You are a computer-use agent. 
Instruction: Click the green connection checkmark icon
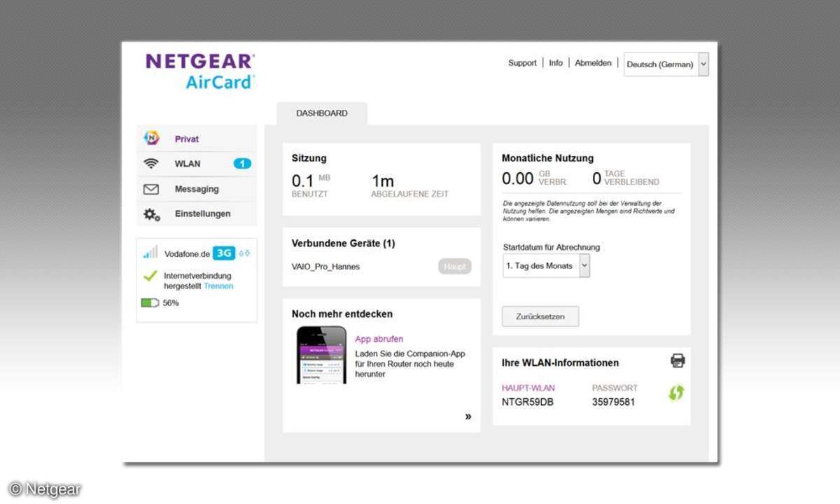[150, 276]
